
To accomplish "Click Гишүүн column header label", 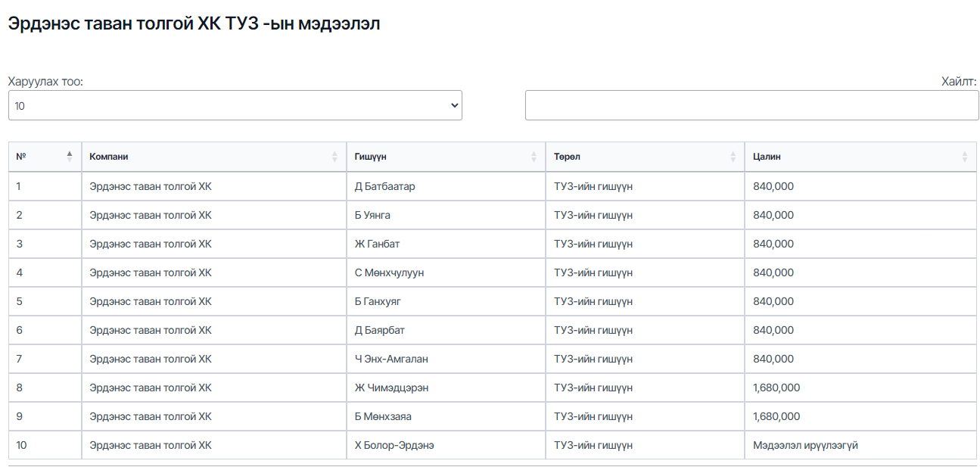I will pos(371,157).
